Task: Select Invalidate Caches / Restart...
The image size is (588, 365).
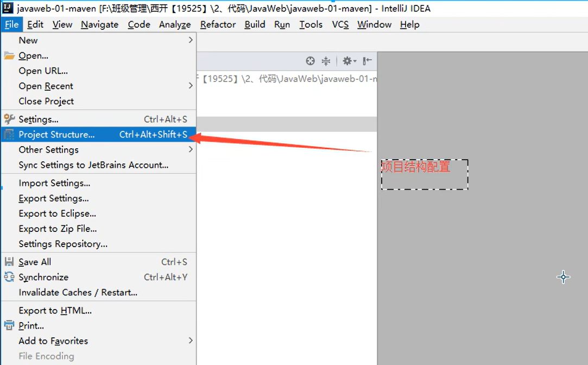Action: pyautogui.click(x=99, y=292)
